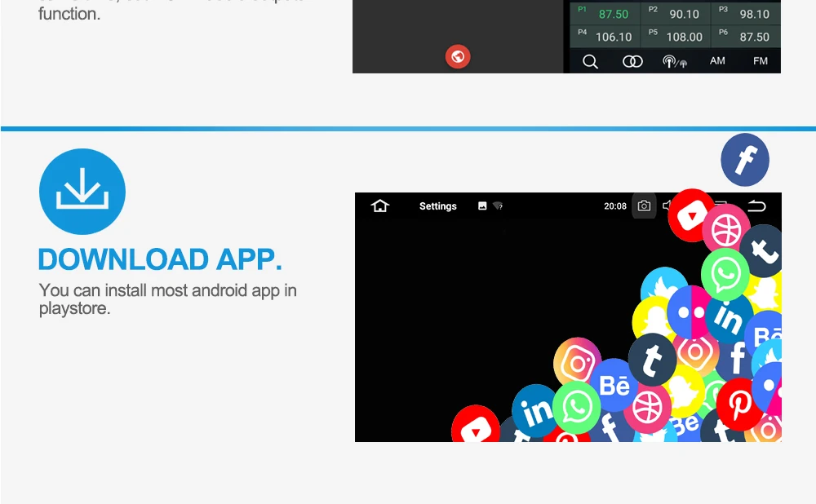Image resolution: width=816 pixels, height=504 pixels.
Task: Click the DOWNLOAD APP. heading
Action: click(160, 259)
